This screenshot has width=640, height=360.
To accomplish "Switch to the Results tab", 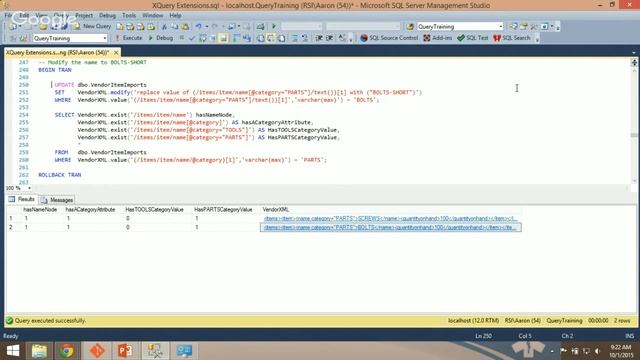I will [x=22, y=199].
